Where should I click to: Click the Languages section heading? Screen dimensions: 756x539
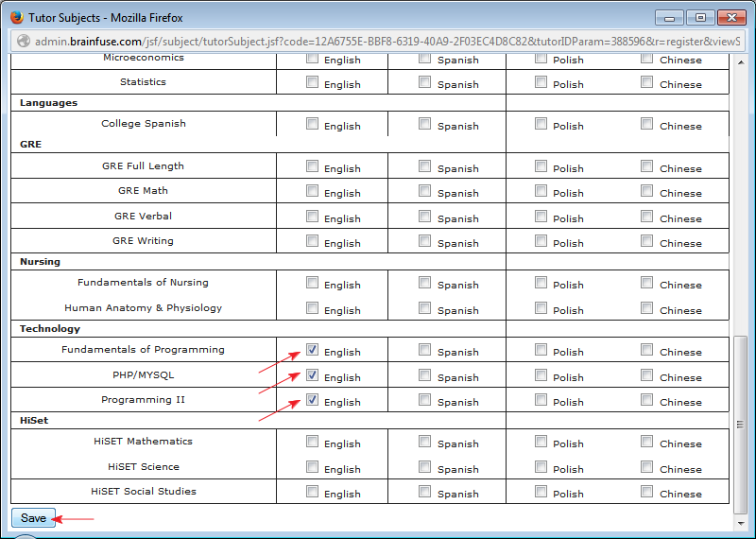tap(48, 103)
